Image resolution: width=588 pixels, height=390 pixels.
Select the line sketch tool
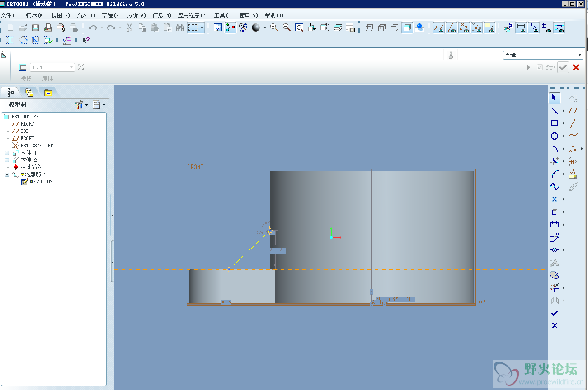(555, 111)
